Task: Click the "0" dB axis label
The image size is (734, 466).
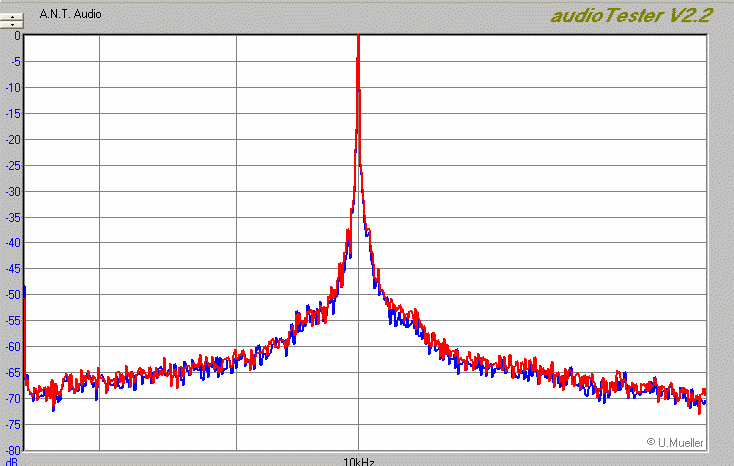Action: (x=17, y=36)
